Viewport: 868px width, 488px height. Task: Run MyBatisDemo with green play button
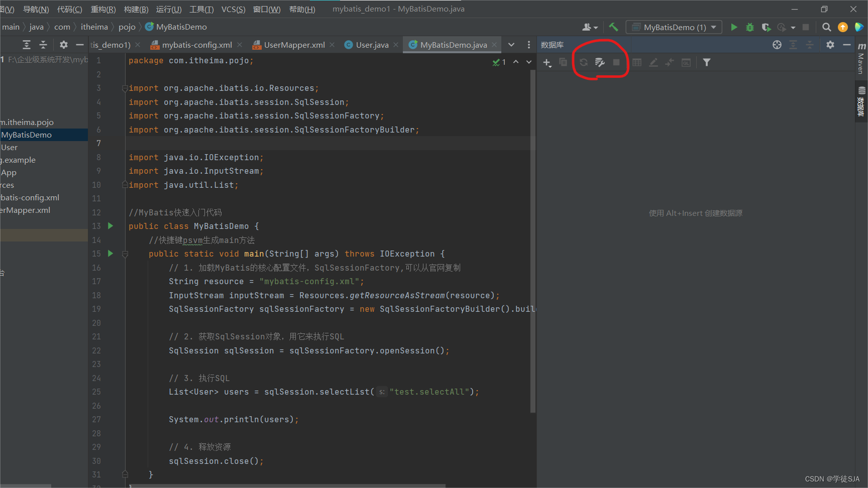[x=734, y=27]
